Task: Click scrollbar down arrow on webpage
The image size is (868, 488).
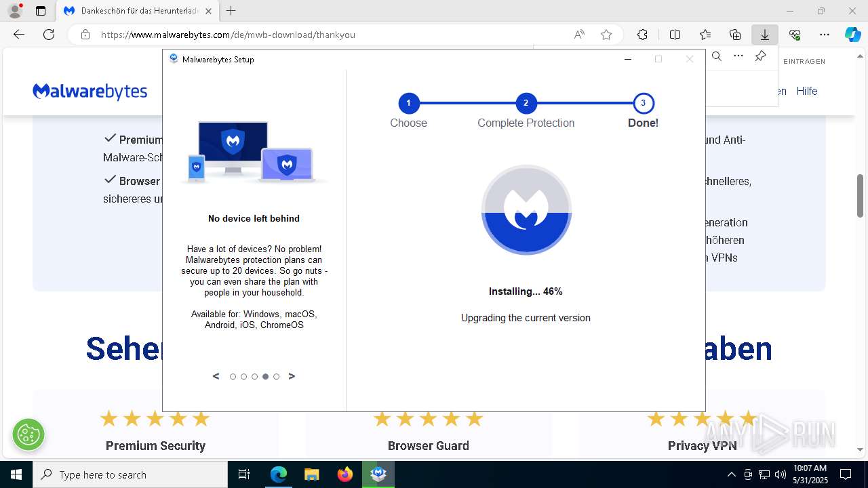Action: point(860,449)
